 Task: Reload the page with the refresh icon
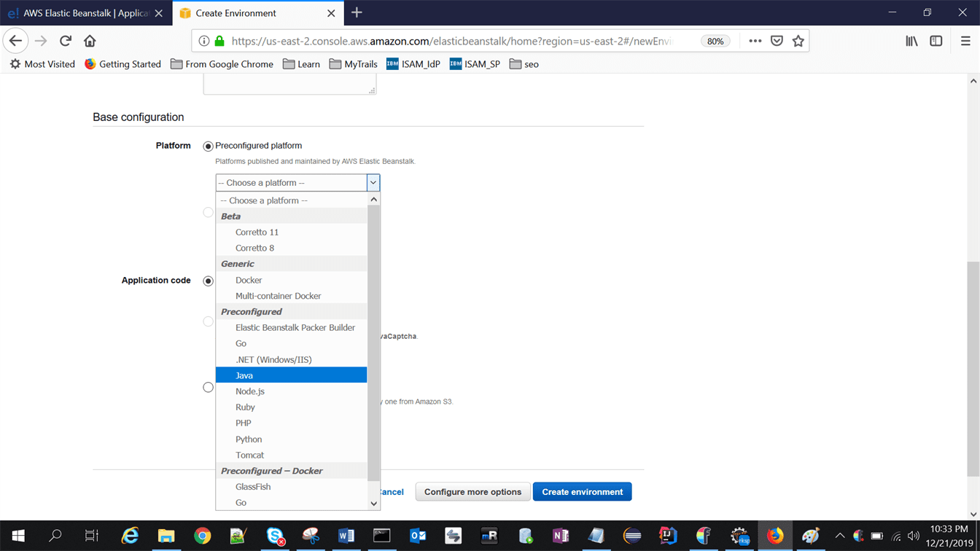coord(66,41)
